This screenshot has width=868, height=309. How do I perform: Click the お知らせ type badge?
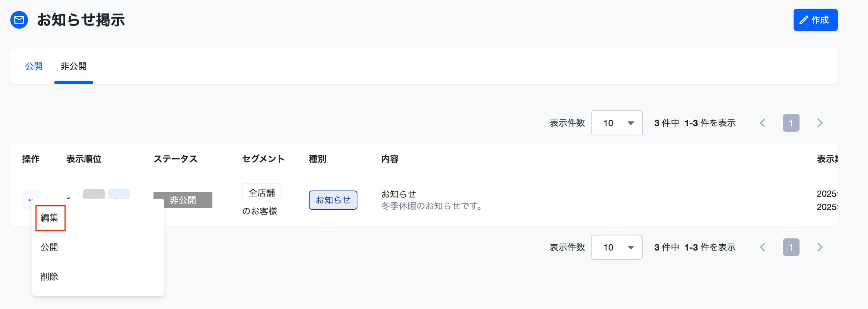333,200
